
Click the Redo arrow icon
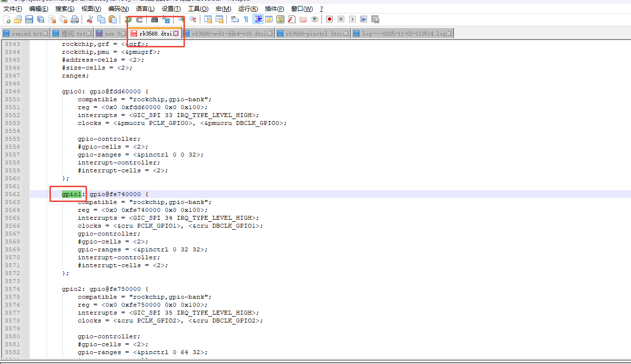(x=139, y=19)
